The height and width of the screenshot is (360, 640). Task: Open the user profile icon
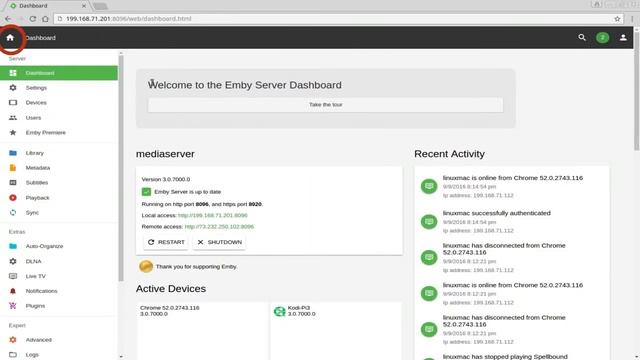point(623,38)
